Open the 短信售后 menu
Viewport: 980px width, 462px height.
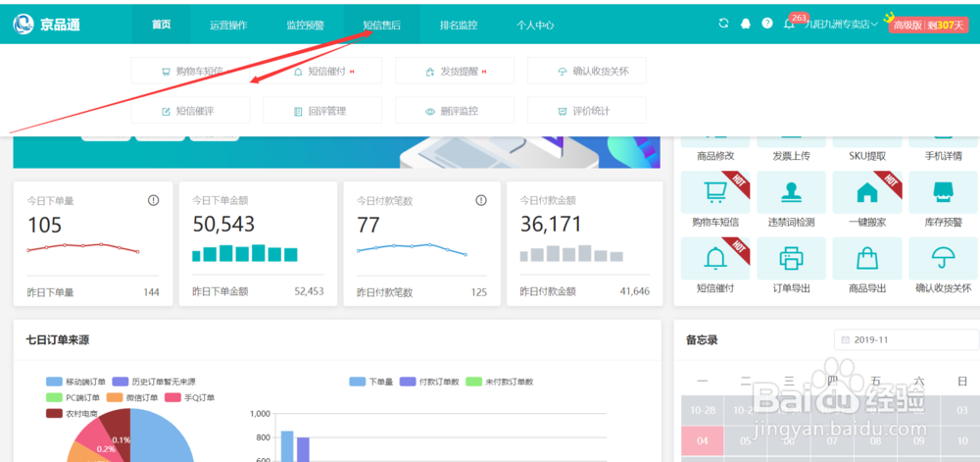click(x=382, y=26)
